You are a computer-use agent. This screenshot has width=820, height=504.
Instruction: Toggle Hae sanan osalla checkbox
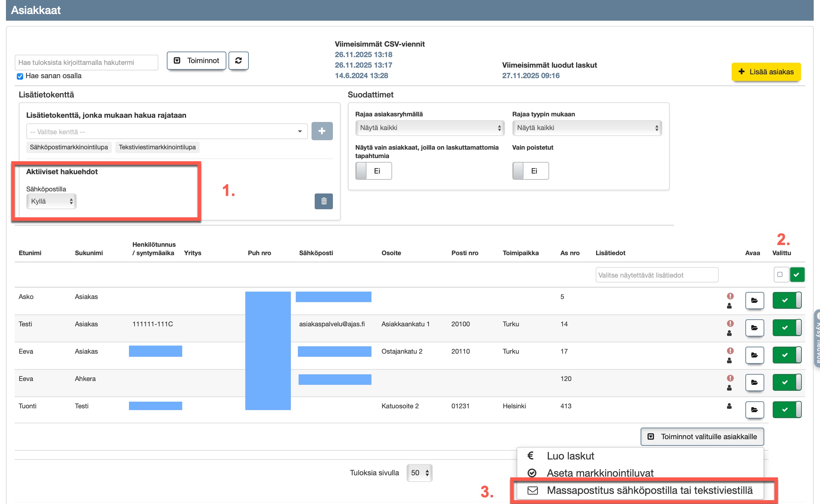(x=20, y=76)
